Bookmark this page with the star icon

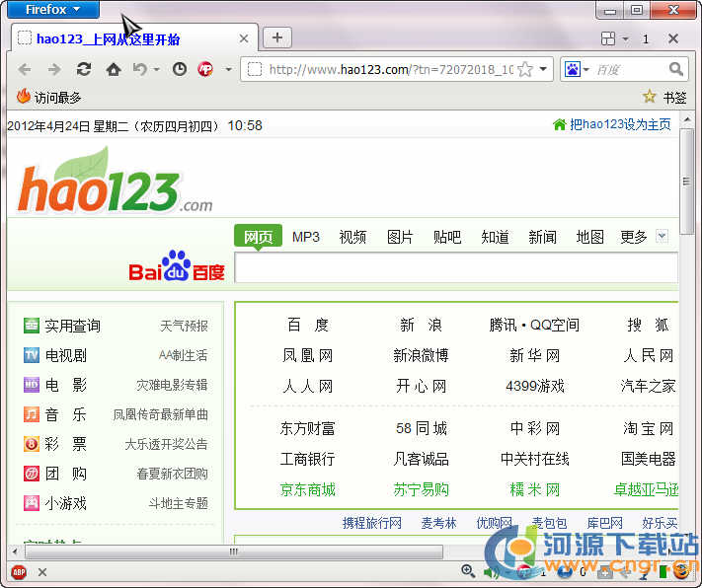click(525, 69)
